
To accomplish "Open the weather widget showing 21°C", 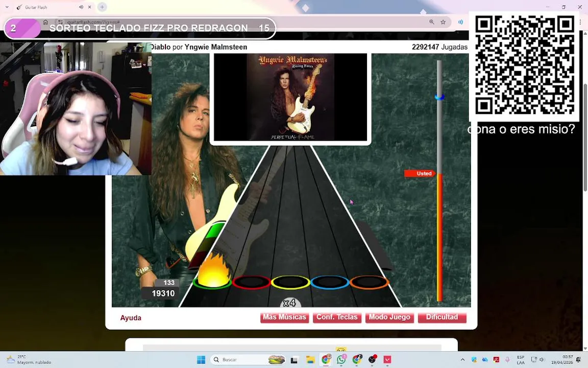I will (28, 360).
